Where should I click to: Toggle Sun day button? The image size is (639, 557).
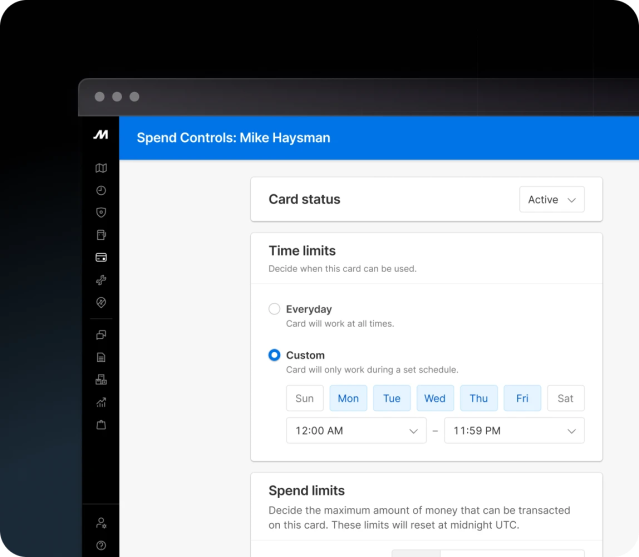tap(304, 398)
